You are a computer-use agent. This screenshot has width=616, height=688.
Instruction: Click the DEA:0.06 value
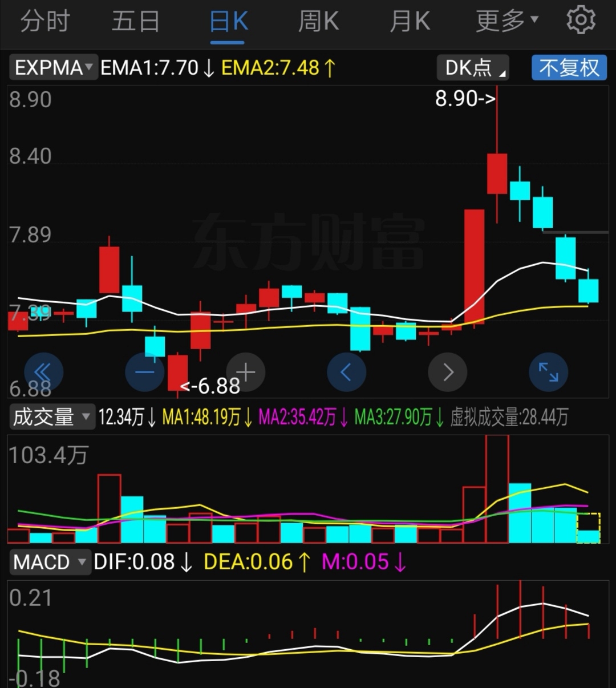257,562
